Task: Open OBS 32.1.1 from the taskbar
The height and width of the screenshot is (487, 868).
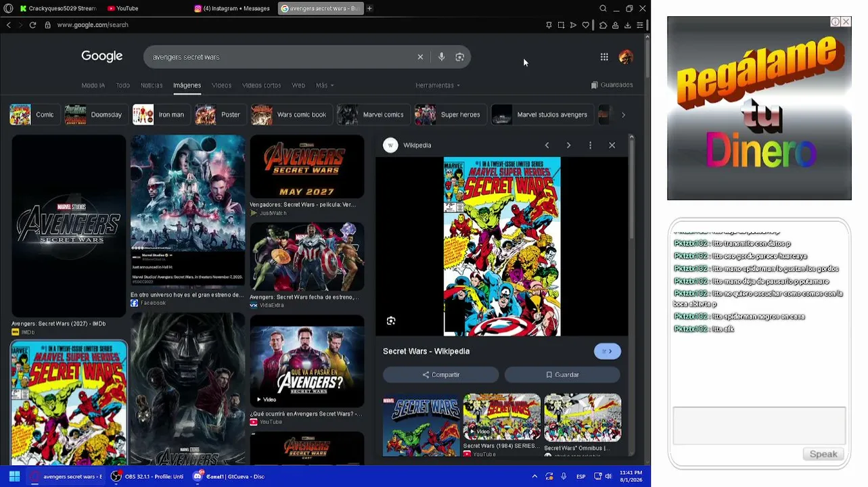Action: 147,476
